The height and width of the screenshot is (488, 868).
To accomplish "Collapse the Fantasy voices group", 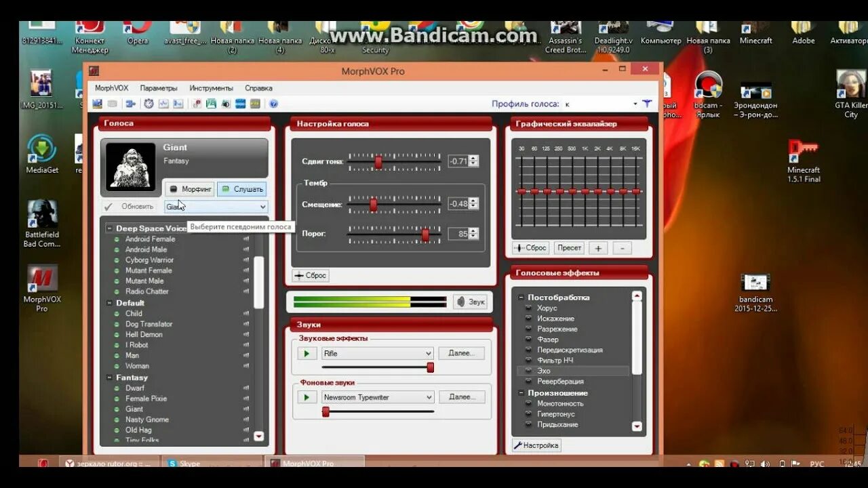I will (109, 378).
